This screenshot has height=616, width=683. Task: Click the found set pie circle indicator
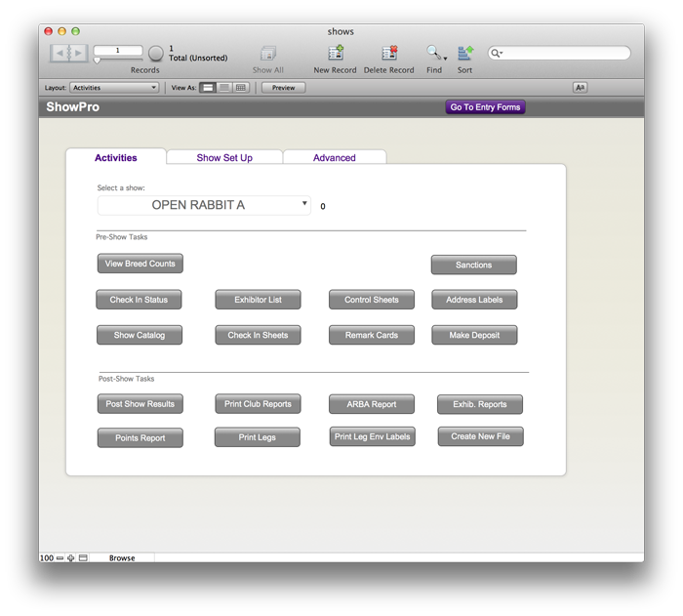pos(155,54)
